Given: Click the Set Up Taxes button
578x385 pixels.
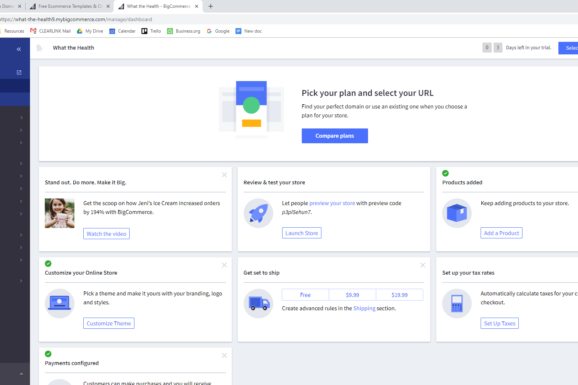Looking at the screenshot, I should click(499, 323).
